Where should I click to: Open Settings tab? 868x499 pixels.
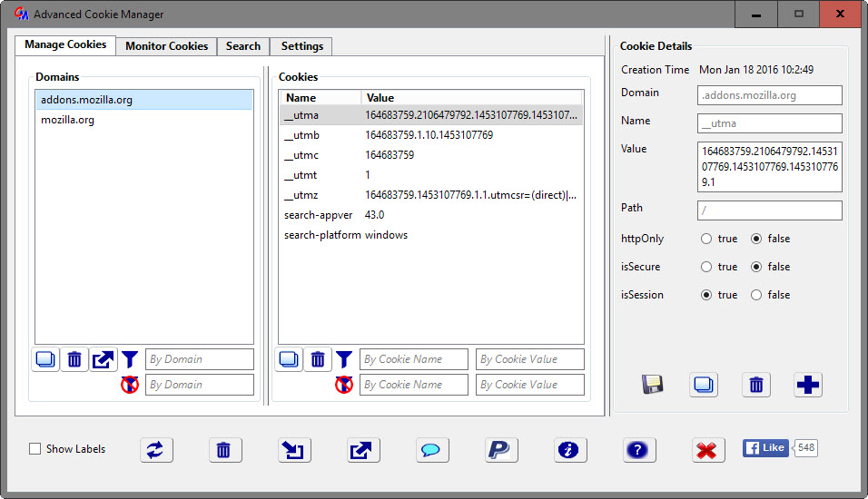tap(301, 46)
